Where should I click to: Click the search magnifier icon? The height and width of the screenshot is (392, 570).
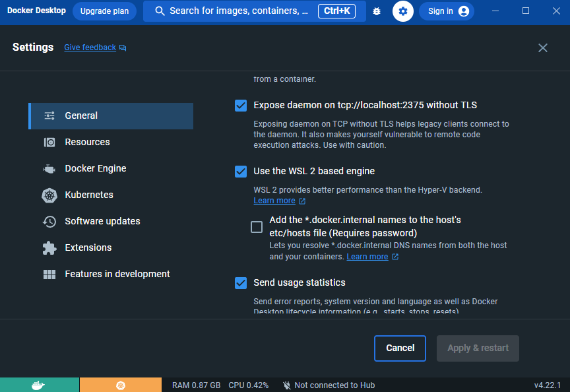point(160,11)
